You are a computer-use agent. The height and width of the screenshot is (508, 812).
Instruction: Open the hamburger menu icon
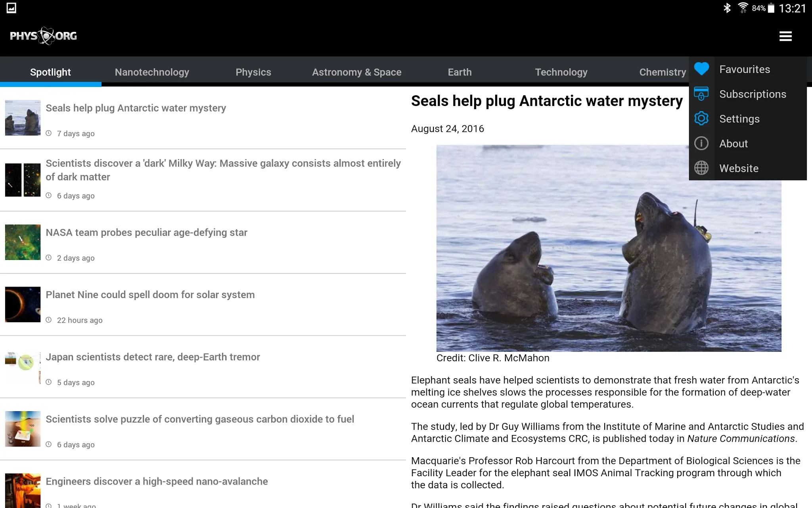(785, 36)
